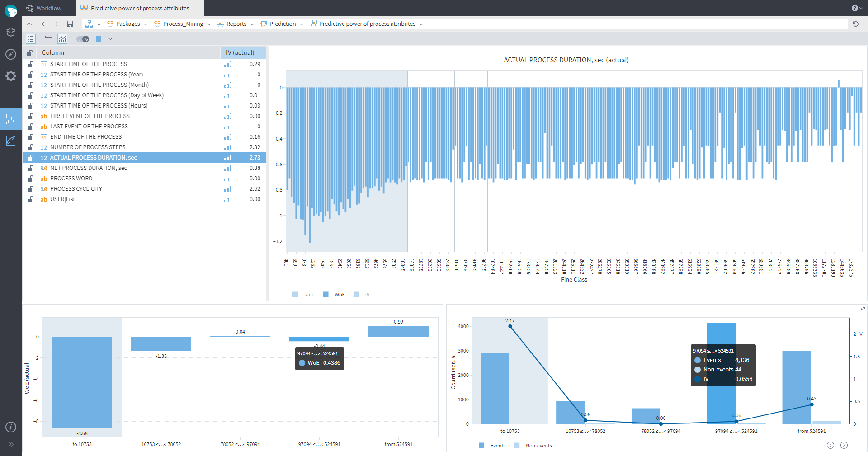Expand the Reports breadcrumb dropdown
Viewport: 868px width, 456px height.
coord(252,24)
